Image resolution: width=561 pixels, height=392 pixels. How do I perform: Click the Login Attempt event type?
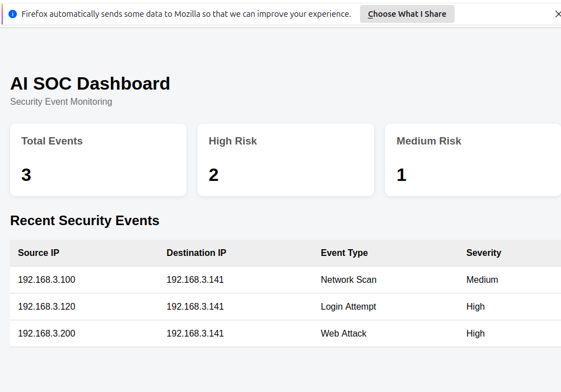coord(348,306)
